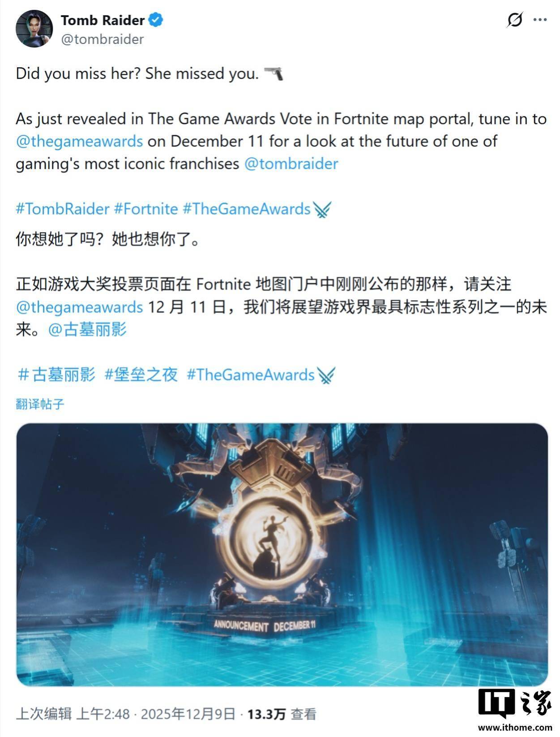Open the Tomb Raider profile avatar
Image resolution: width=560 pixels, height=737 pixels.
coord(34,28)
